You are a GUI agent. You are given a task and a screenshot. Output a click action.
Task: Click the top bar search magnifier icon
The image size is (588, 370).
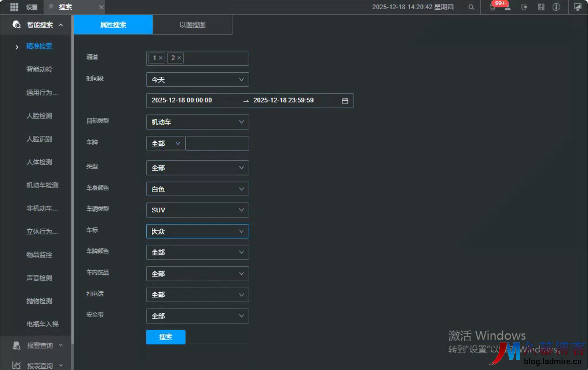pos(471,7)
